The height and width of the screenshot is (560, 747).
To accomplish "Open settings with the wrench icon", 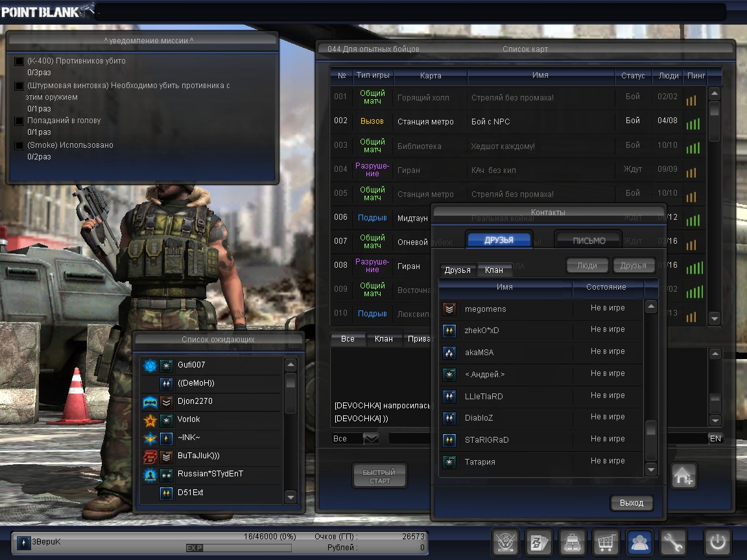I will (x=672, y=542).
